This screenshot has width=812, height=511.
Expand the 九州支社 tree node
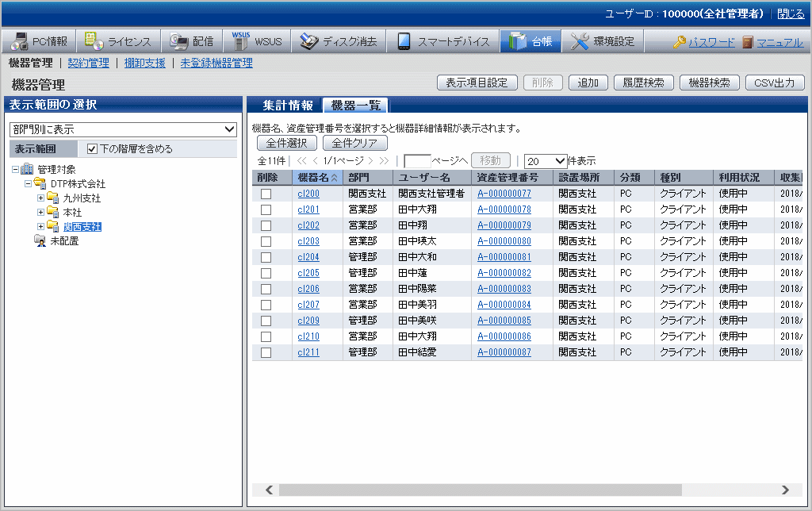(41, 198)
